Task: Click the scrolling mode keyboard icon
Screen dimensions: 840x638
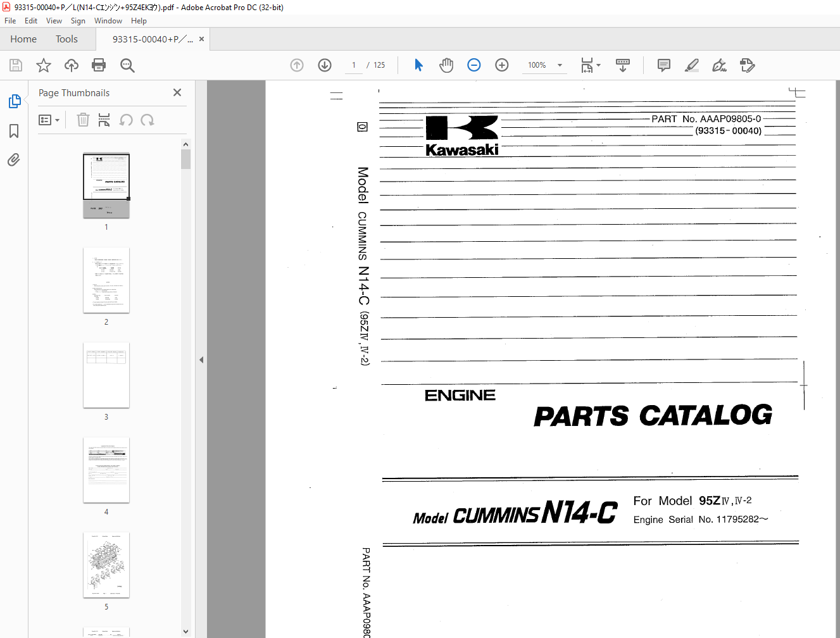Action: [623, 65]
